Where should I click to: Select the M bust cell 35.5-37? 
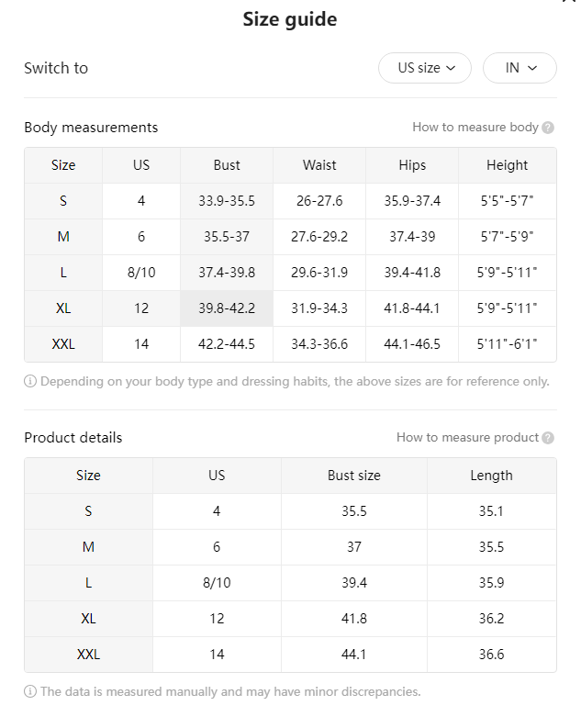coord(227,237)
